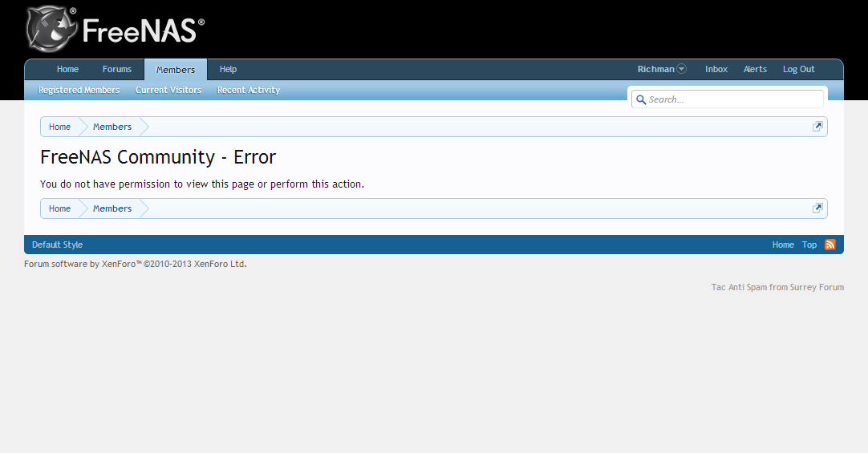Log Out of the forum

(x=798, y=69)
